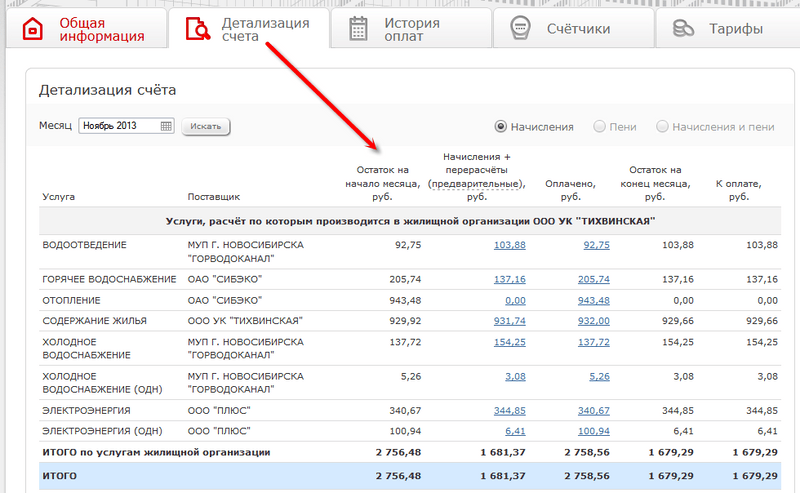
Task: Open the Тарифы tab
Action: [x=736, y=30]
